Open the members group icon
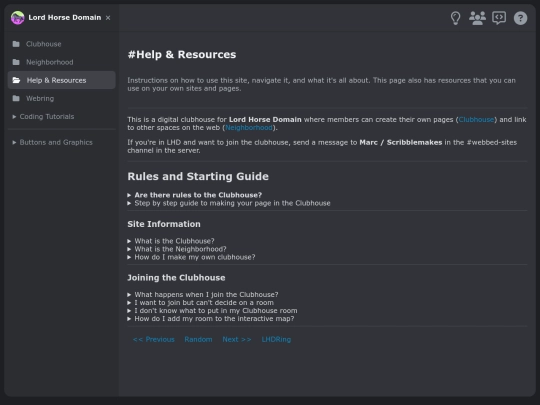The height and width of the screenshot is (405, 540). [x=477, y=18]
